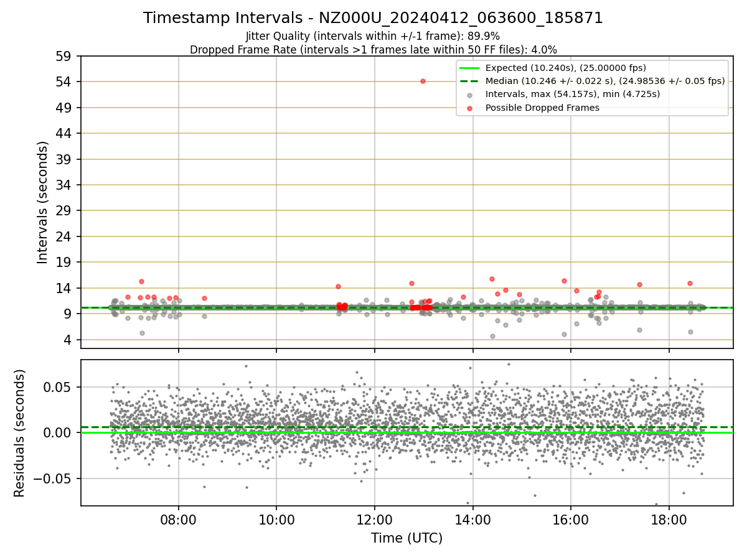
Task: Click the plot title 'Timestamp Intervals - NZ000U_20240412_063600_185871'
Action: click(373, 18)
